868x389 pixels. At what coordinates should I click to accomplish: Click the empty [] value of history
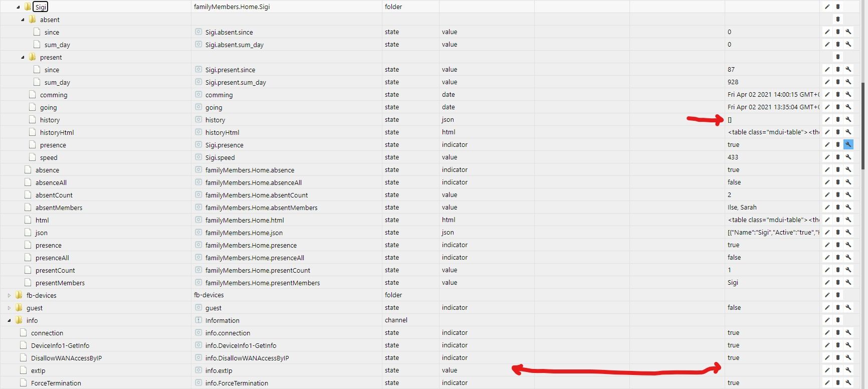click(x=730, y=120)
